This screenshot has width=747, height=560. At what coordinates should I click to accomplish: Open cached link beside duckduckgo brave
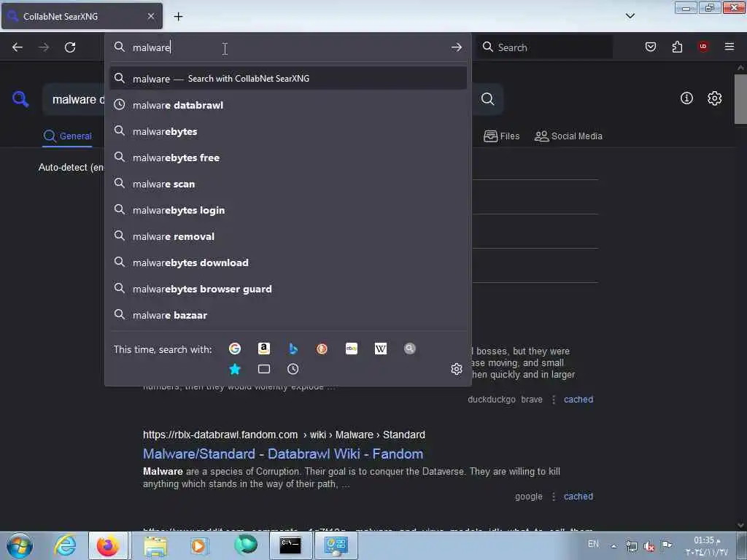pyautogui.click(x=578, y=400)
